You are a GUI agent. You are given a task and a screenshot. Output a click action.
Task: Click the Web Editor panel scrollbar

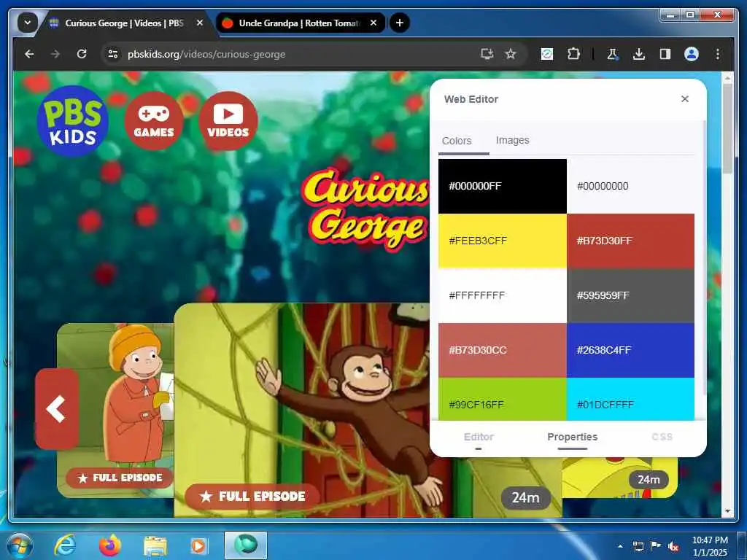coord(705,257)
